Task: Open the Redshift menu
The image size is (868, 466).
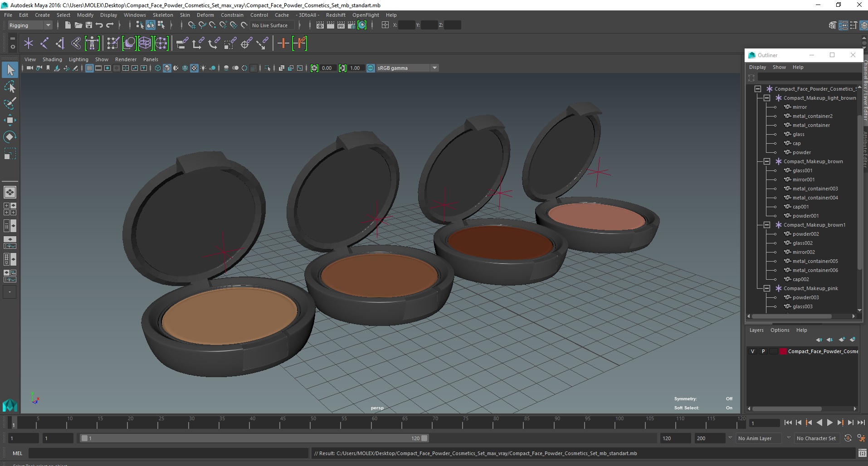Action: pyautogui.click(x=336, y=15)
